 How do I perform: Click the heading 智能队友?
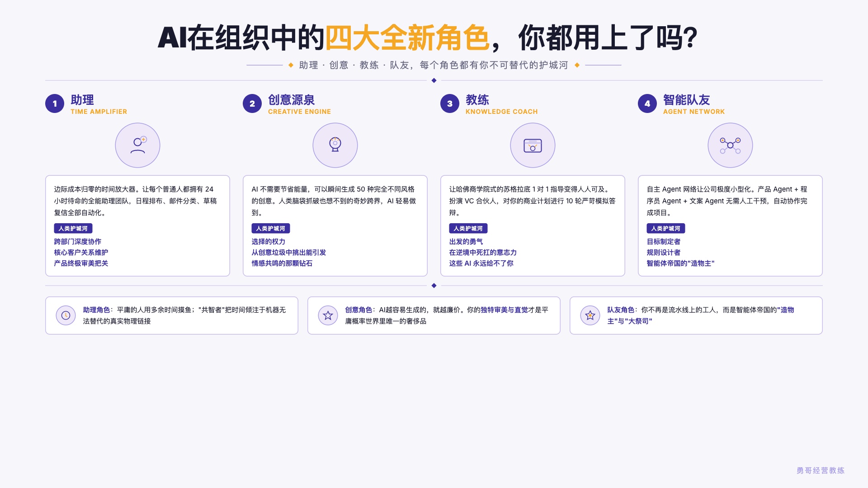(x=687, y=100)
